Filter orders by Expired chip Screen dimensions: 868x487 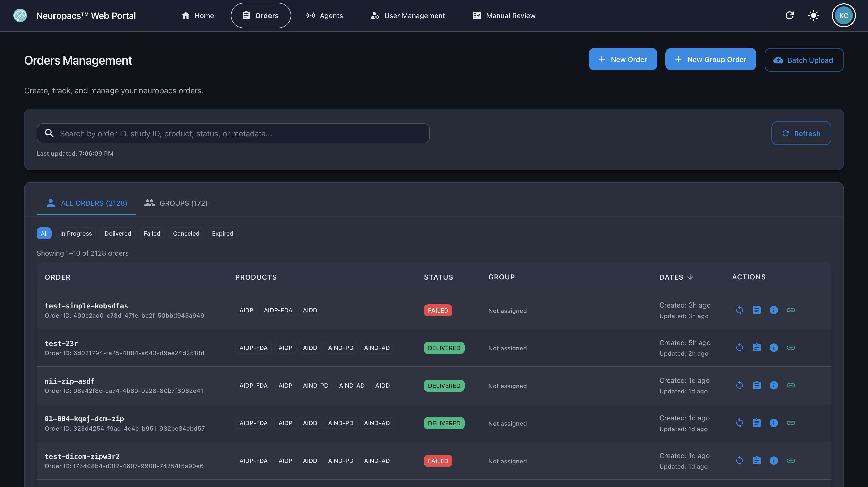222,233
